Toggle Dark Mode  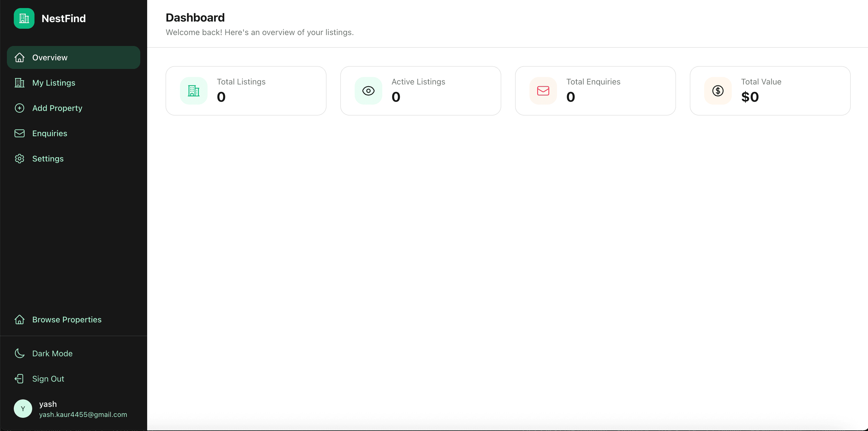click(52, 353)
